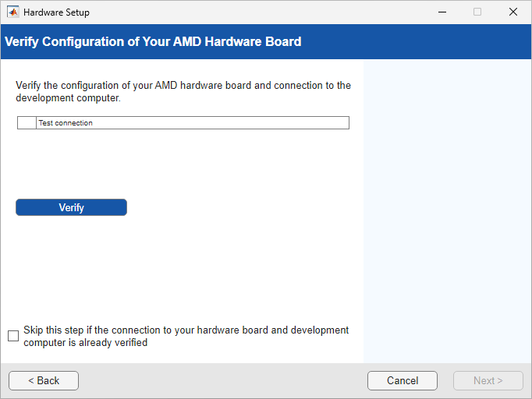
Task: Click blank white area below the Verify button
Action: [183, 265]
